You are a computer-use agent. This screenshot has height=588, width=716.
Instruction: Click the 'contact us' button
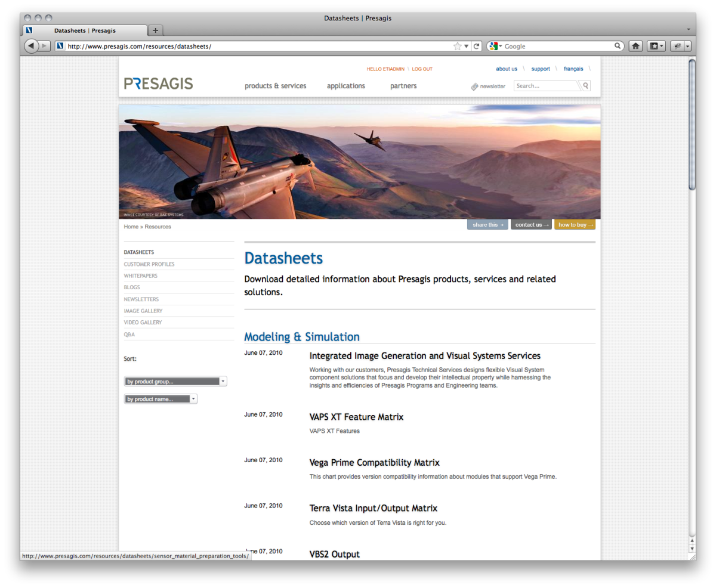pos(531,225)
